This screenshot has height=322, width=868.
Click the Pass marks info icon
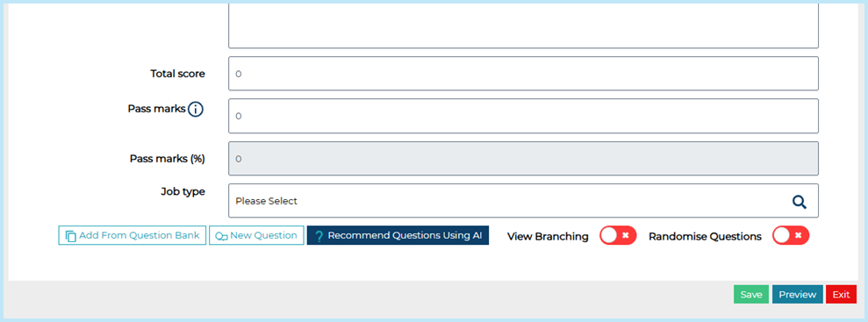[196, 110]
